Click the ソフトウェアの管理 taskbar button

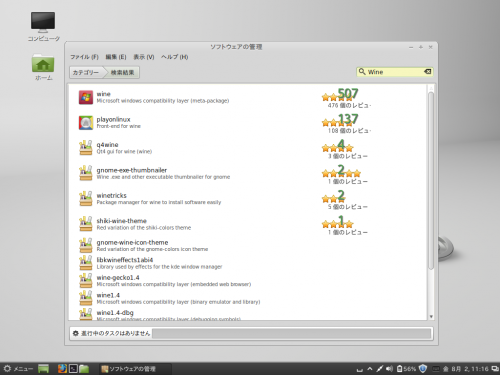point(135,369)
